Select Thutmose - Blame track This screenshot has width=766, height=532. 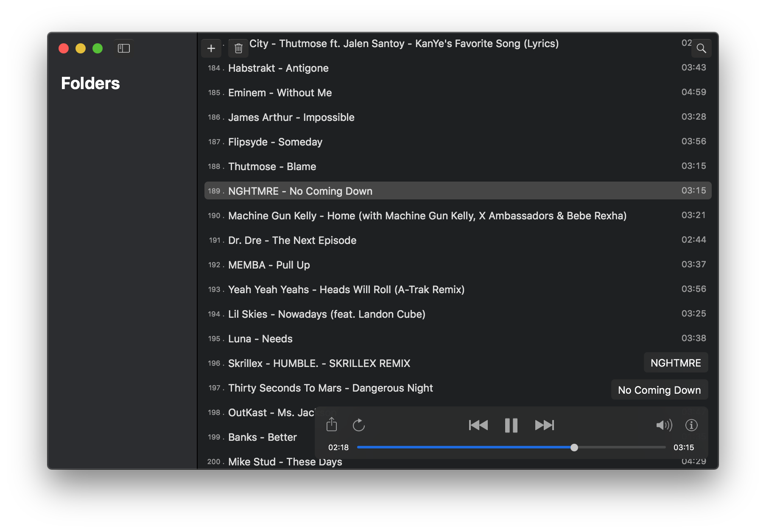coord(458,166)
